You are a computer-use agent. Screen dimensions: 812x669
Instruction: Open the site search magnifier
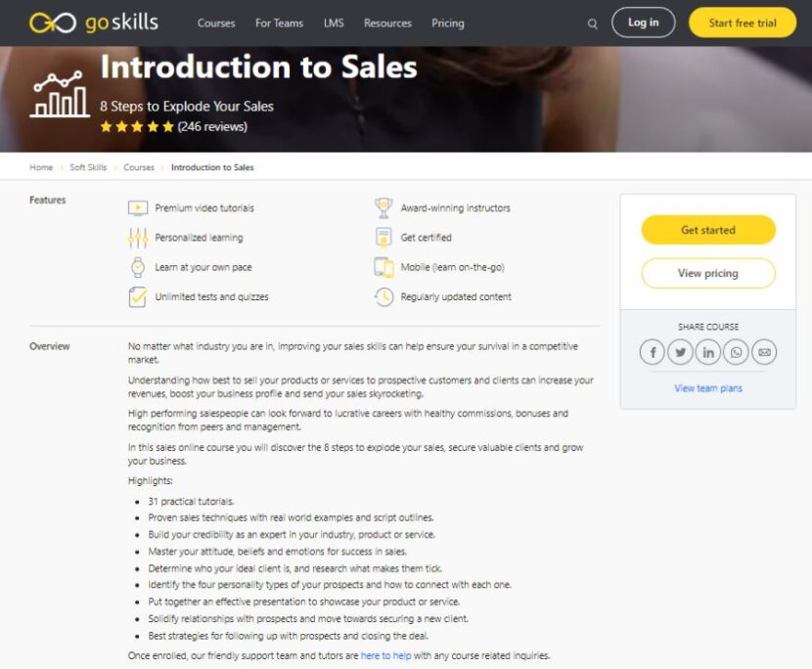click(x=593, y=22)
